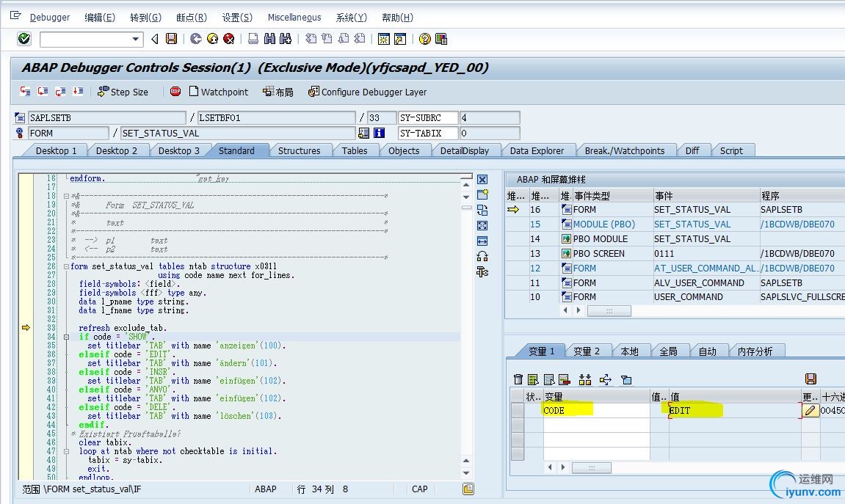
Task: Click Configure Debugger Layer button
Action: tap(368, 92)
